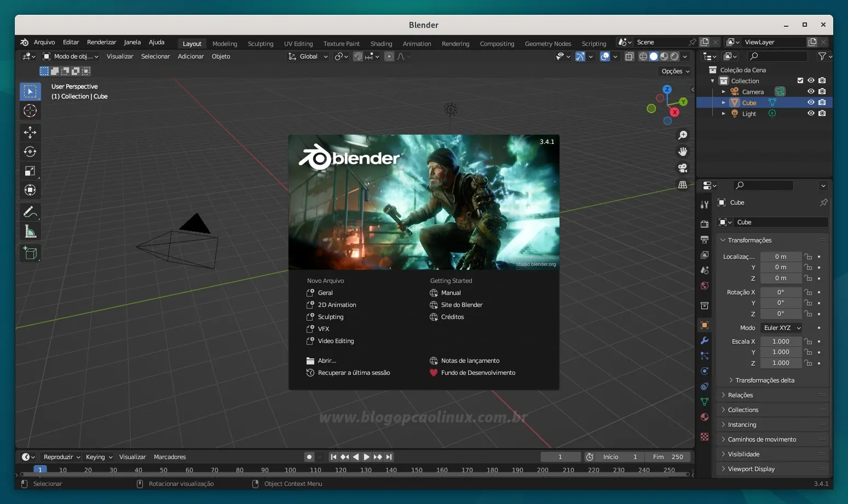Click Recuperar a última sessão
848x504 pixels.
pyautogui.click(x=354, y=373)
